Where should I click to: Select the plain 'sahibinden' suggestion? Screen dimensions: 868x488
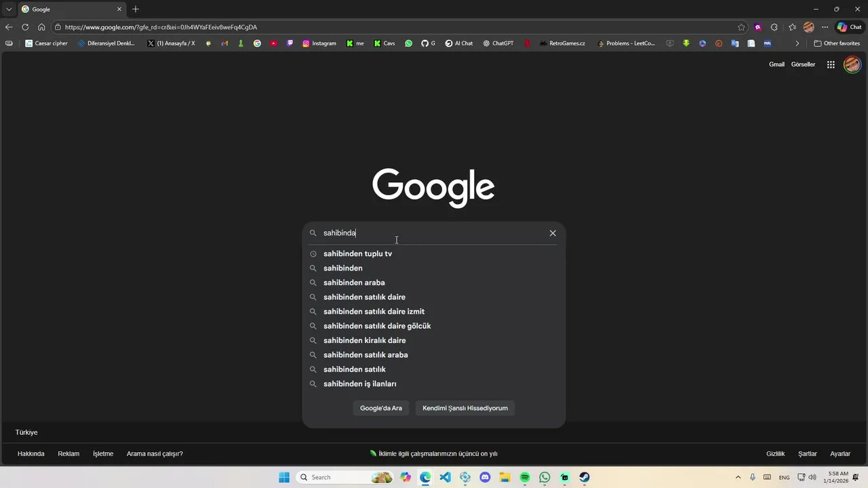(434, 268)
